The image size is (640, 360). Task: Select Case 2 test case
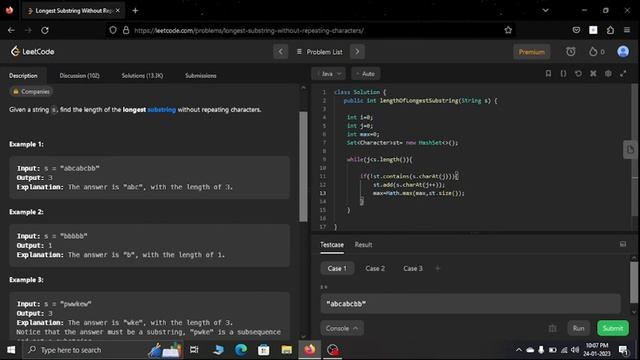point(375,268)
